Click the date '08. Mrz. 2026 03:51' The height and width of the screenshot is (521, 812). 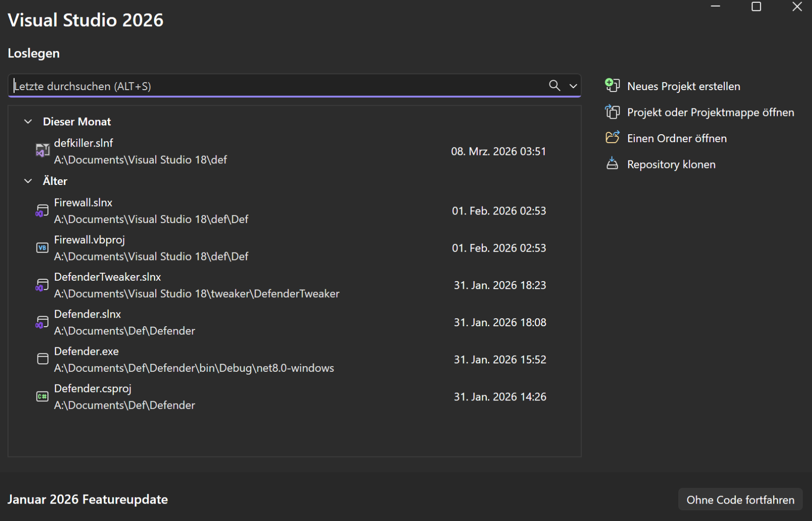tap(499, 152)
